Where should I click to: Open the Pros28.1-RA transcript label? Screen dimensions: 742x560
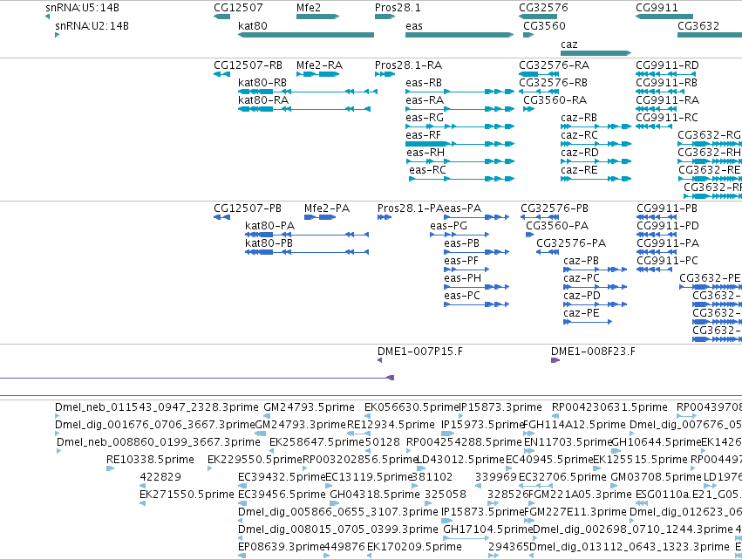pos(408,65)
